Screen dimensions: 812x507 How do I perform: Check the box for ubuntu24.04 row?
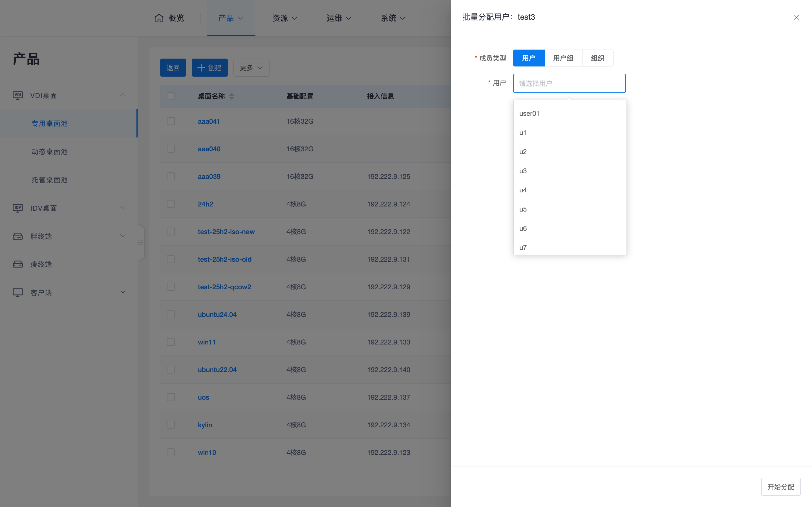point(171,315)
